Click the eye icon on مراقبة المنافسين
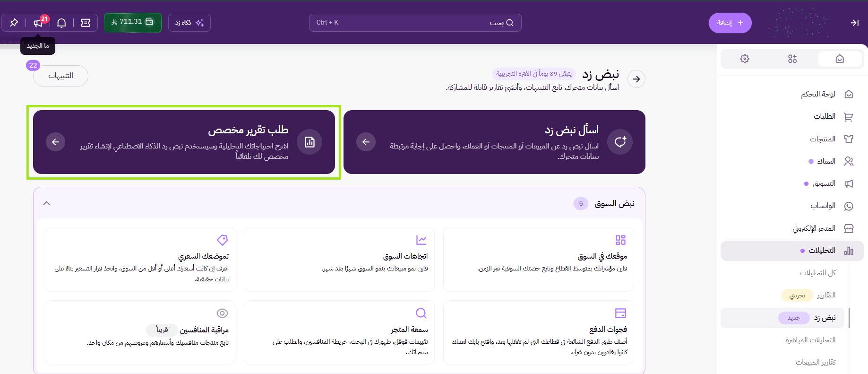 click(222, 313)
